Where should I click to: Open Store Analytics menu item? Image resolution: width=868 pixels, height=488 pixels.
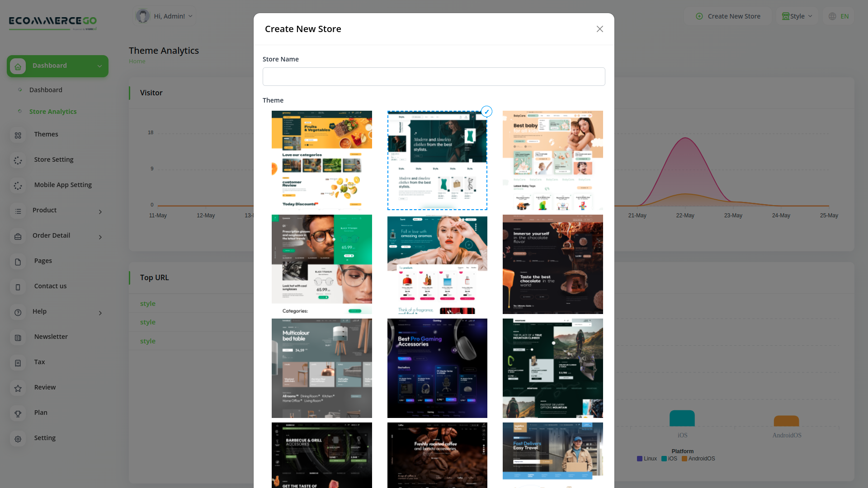(x=53, y=112)
